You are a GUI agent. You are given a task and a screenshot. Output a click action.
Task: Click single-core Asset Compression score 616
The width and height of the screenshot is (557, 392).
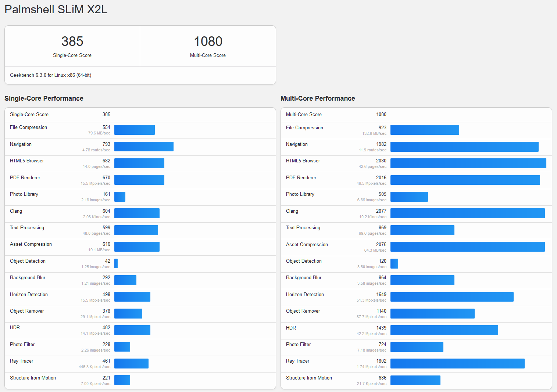pyautogui.click(x=106, y=244)
